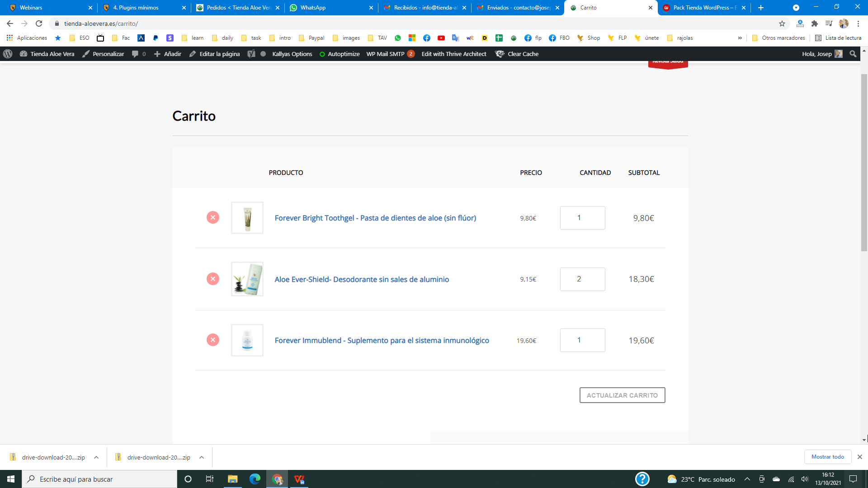This screenshot has width=868, height=488.
Task: Click Mostrar todo downloads button
Action: coord(828,457)
